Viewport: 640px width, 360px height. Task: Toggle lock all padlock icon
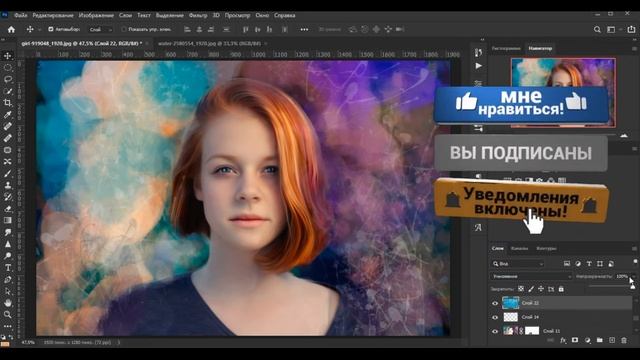pos(561,289)
